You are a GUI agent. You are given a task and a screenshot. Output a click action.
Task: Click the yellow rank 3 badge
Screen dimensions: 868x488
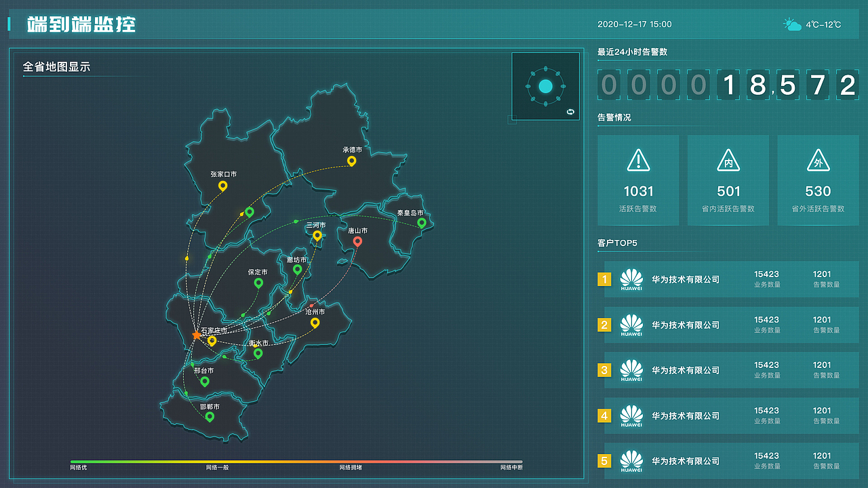click(604, 370)
